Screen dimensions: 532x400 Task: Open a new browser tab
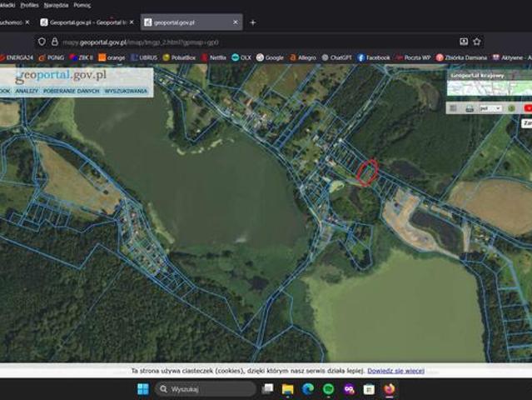253,22
